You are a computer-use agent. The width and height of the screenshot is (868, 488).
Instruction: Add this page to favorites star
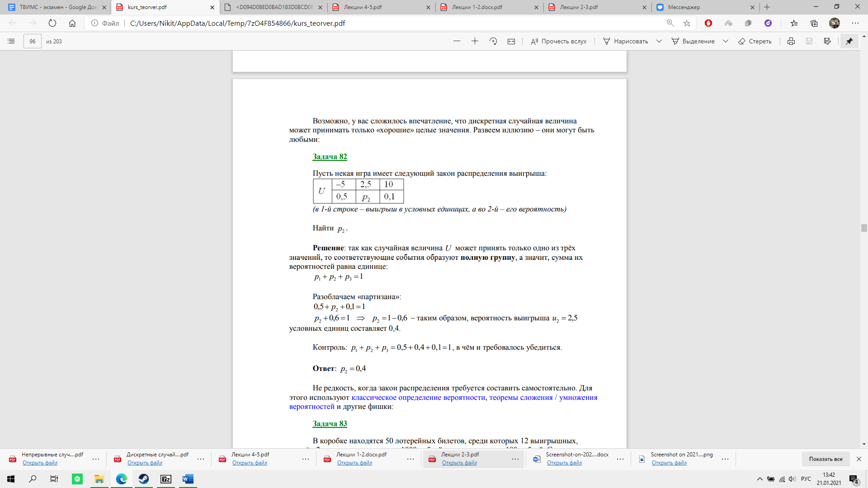point(687,23)
